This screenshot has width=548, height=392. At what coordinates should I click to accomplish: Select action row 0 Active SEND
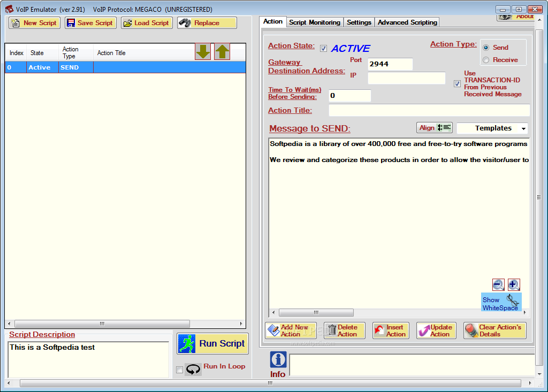point(125,67)
